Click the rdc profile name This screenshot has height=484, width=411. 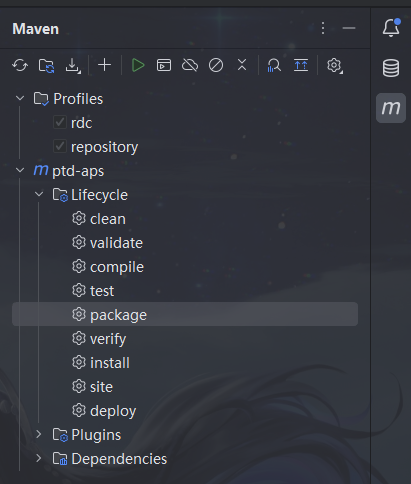point(81,123)
